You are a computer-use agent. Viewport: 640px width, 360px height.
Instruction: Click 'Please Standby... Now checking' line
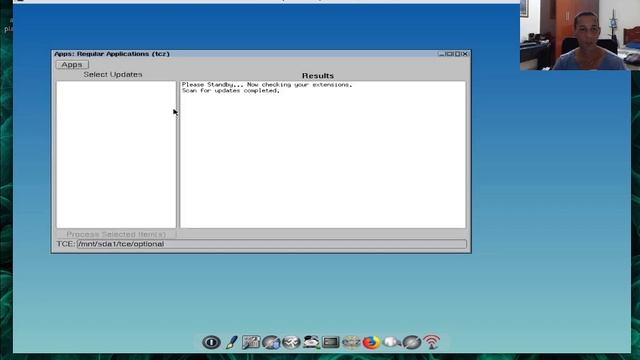click(x=267, y=84)
